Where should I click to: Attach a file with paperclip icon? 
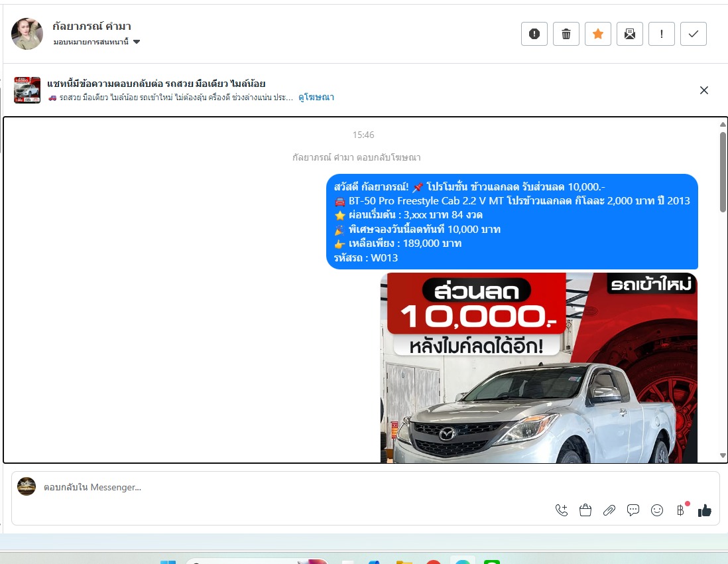coord(609,510)
